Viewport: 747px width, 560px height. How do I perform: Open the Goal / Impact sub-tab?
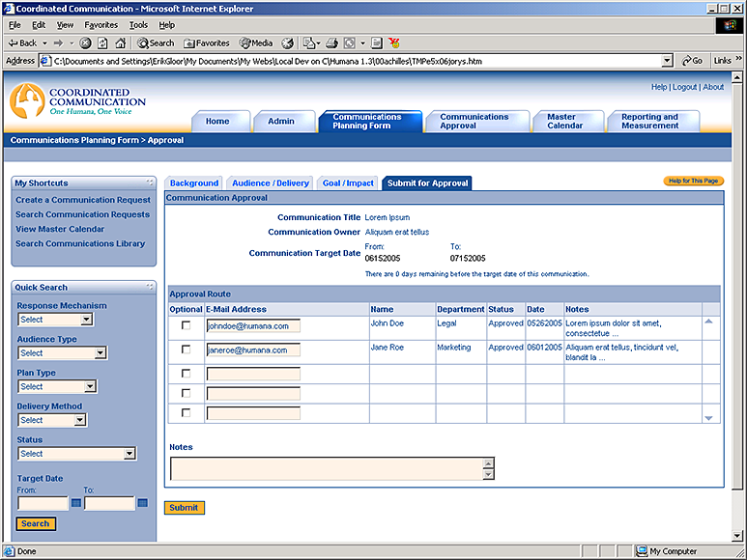pyautogui.click(x=348, y=183)
